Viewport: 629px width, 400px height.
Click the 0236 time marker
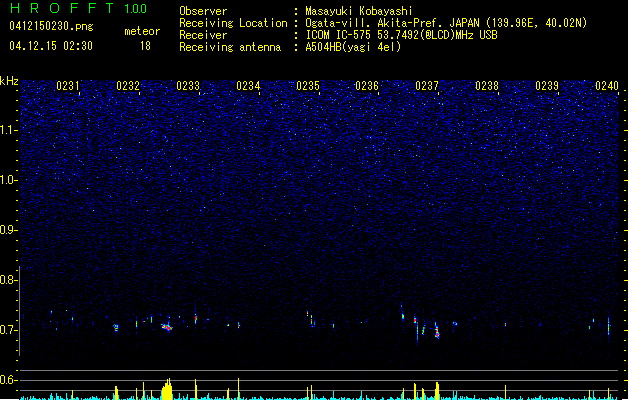(x=367, y=86)
